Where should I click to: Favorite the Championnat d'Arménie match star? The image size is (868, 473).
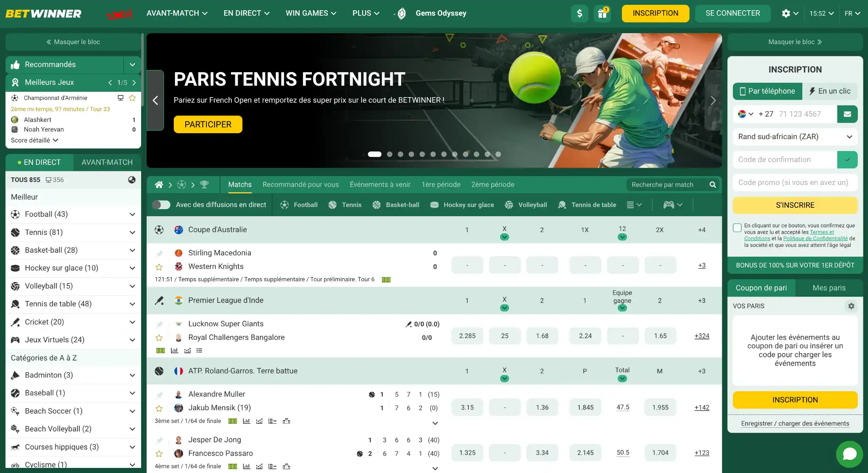tap(132, 98)
